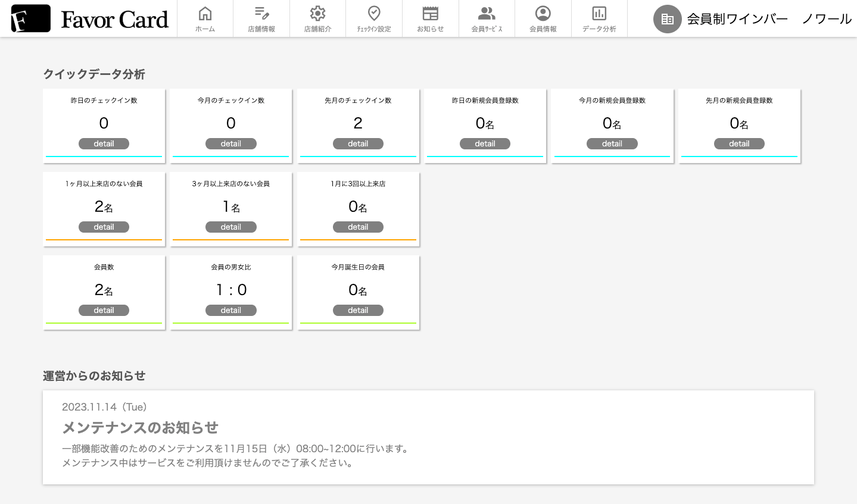The width and height of the screenshot is (857, 504).
Task: Navigate to the データ分析 section
Action: click(x=599, y=18)
